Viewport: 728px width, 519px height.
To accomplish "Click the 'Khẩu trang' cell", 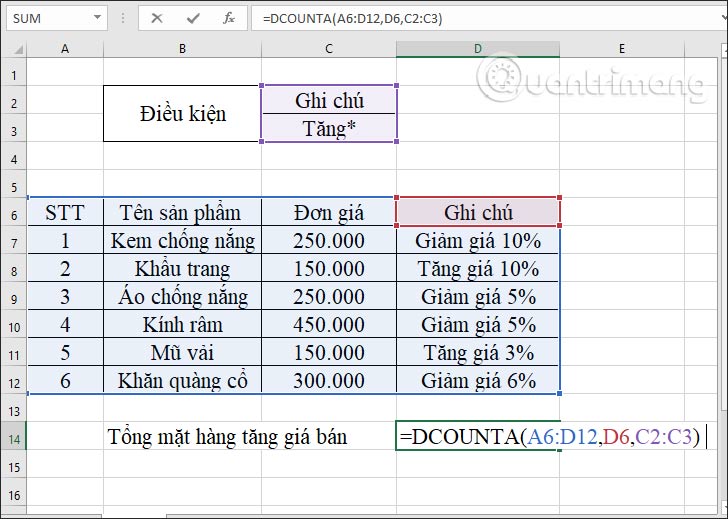I will tap(182, 268).
